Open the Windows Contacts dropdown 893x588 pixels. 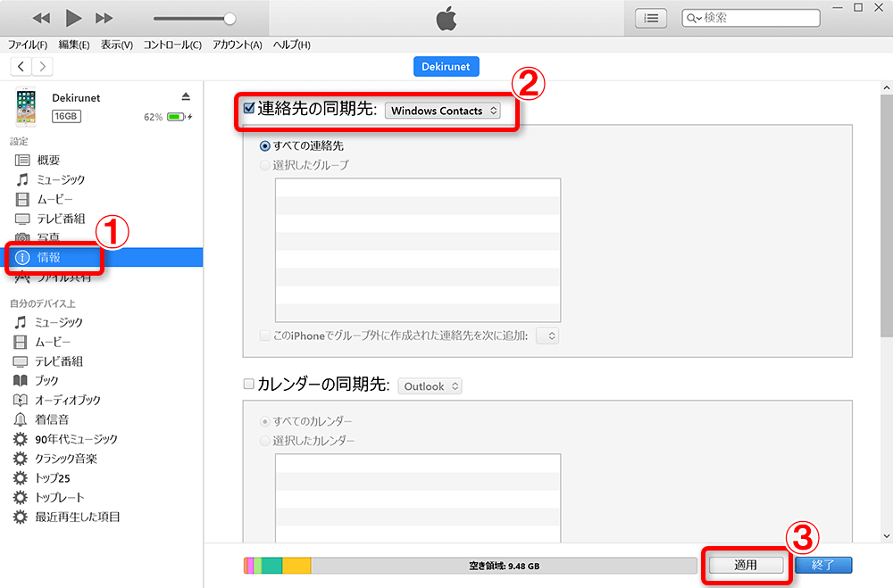443,112
